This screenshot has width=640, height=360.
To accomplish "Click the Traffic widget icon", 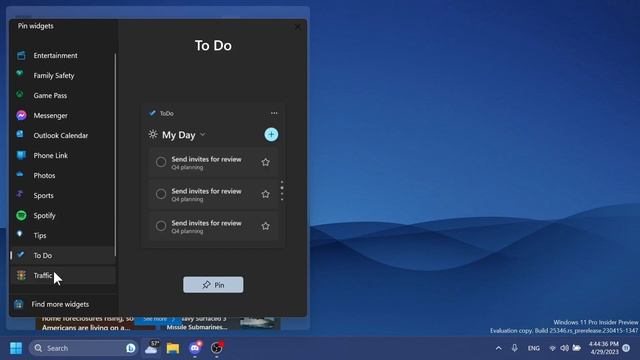I will pyautogui.click(x=21, y=276).
